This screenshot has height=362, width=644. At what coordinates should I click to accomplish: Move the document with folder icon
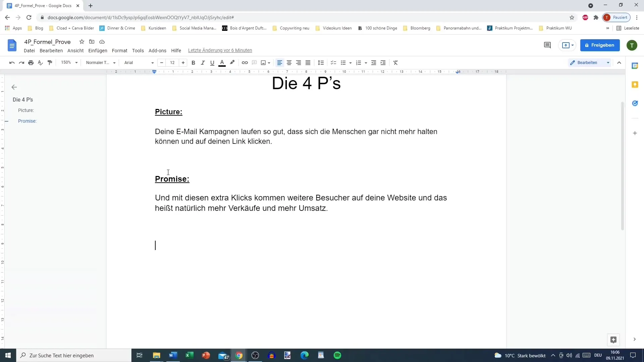pos(92,42)
